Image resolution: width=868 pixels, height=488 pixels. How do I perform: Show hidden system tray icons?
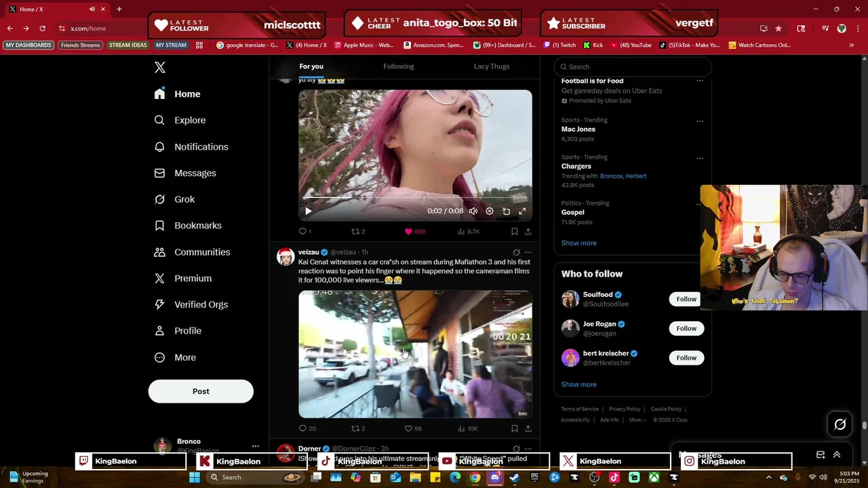pyautogui.click(x=768, y=477)
